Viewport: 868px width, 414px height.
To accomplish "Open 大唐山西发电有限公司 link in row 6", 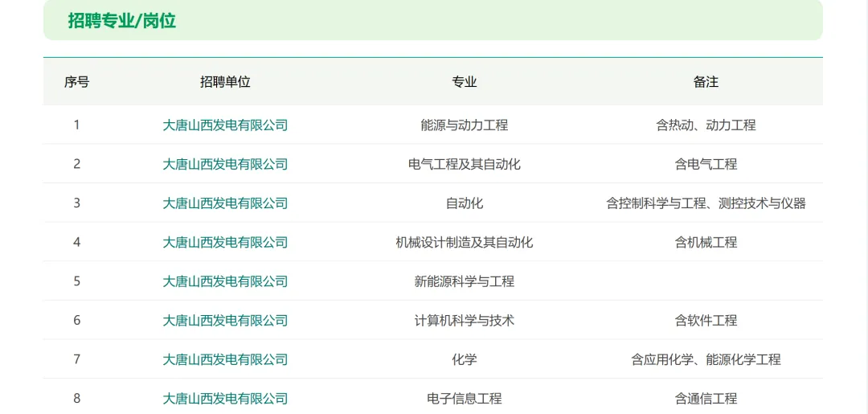I will point(225,320).
